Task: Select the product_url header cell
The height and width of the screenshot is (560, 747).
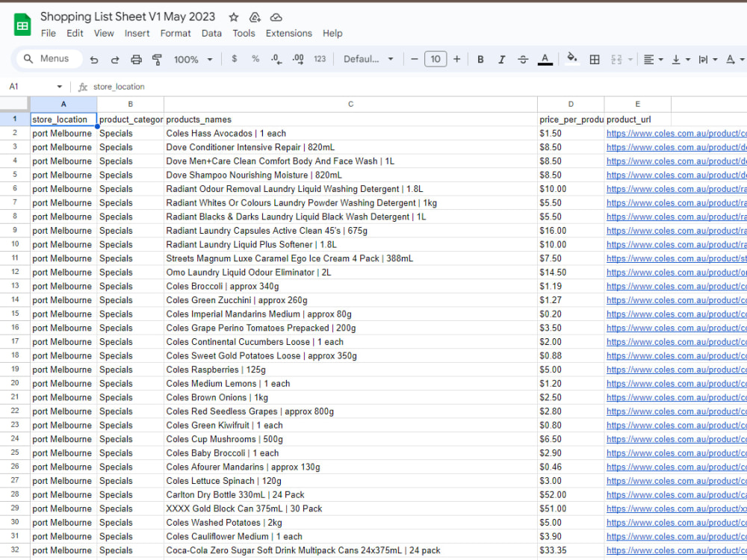Action: [x=637, y=119]
